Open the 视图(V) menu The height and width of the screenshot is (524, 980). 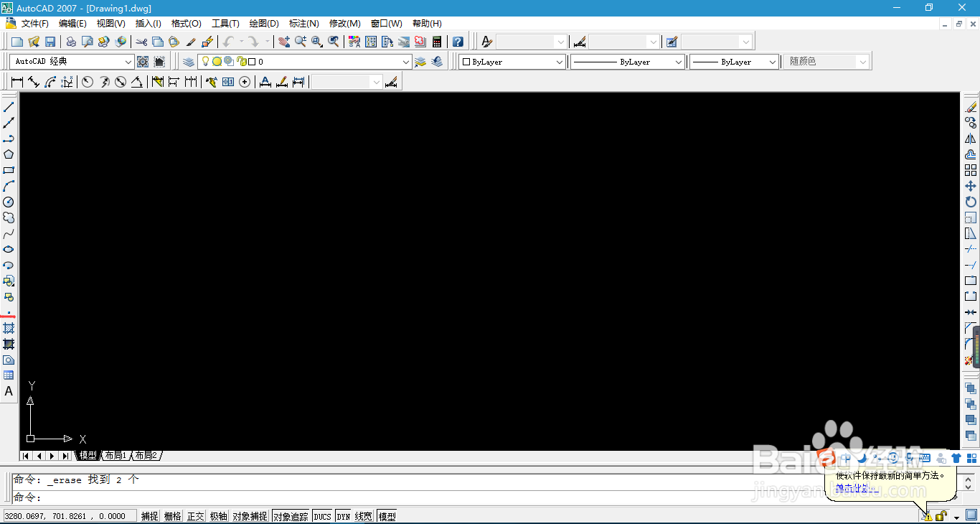click(x=110, y=24)
